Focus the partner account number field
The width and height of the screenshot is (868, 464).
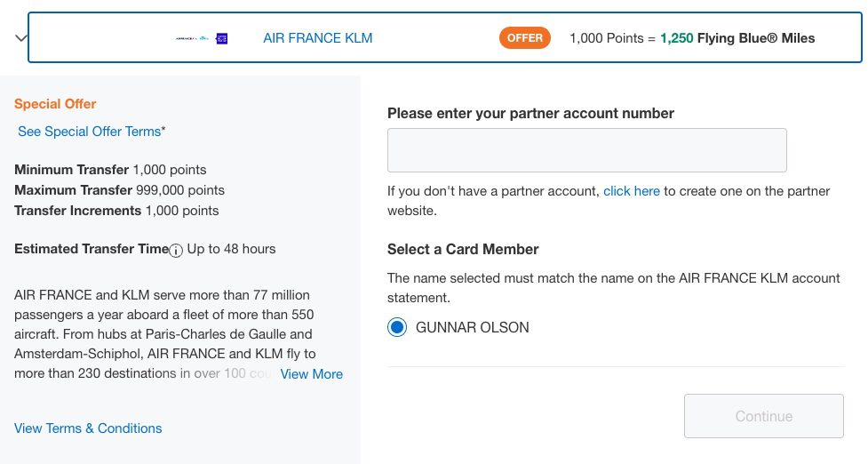pos(586,150)
